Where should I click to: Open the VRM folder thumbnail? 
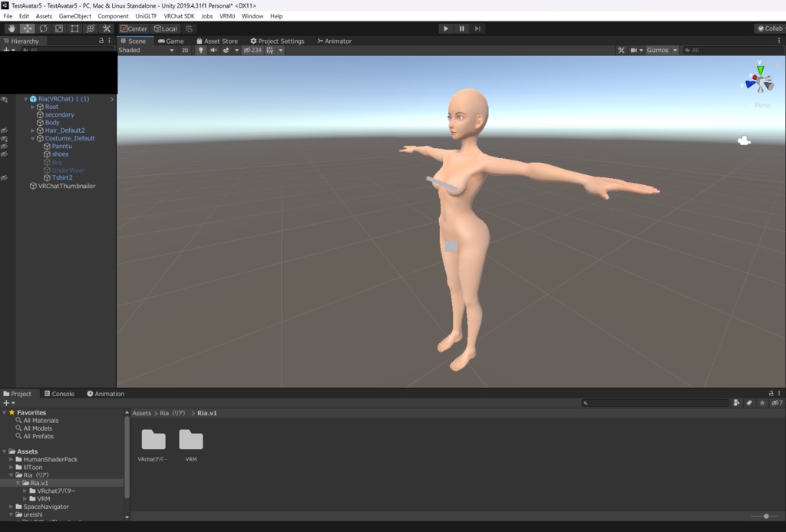(191, 440)
